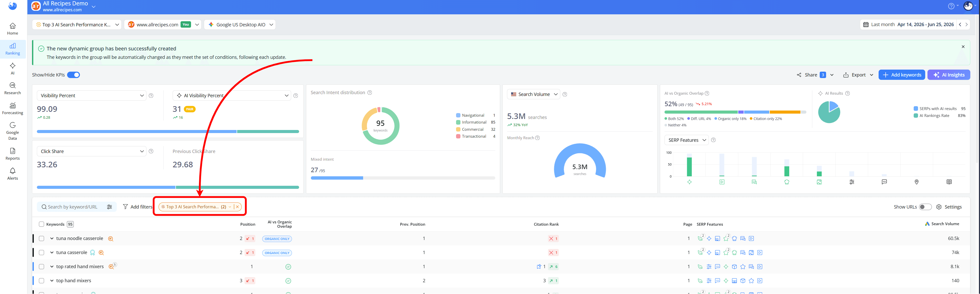Click local pin icon under SERP chart
980x294 pixels.
point(916,182)
